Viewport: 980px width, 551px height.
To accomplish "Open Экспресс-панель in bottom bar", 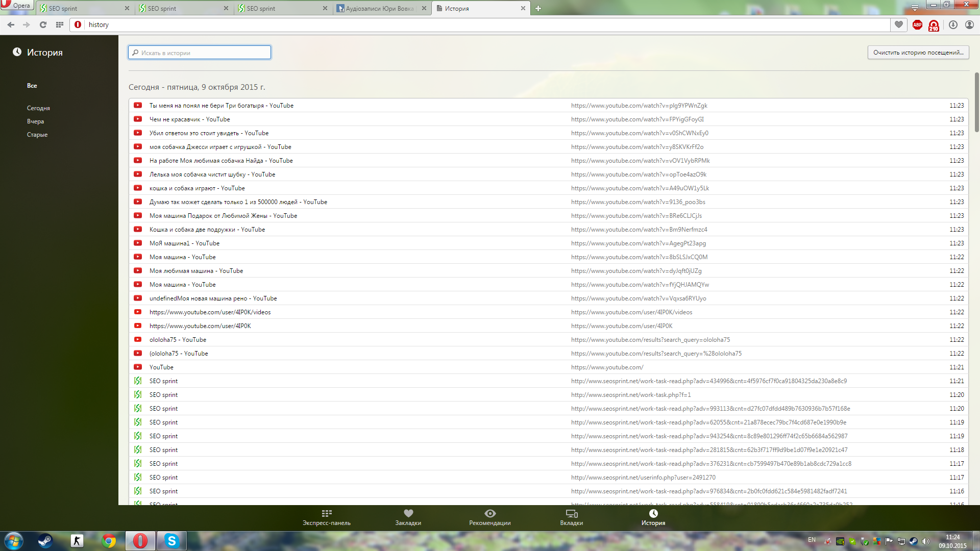I will click(x=327, y=517).
